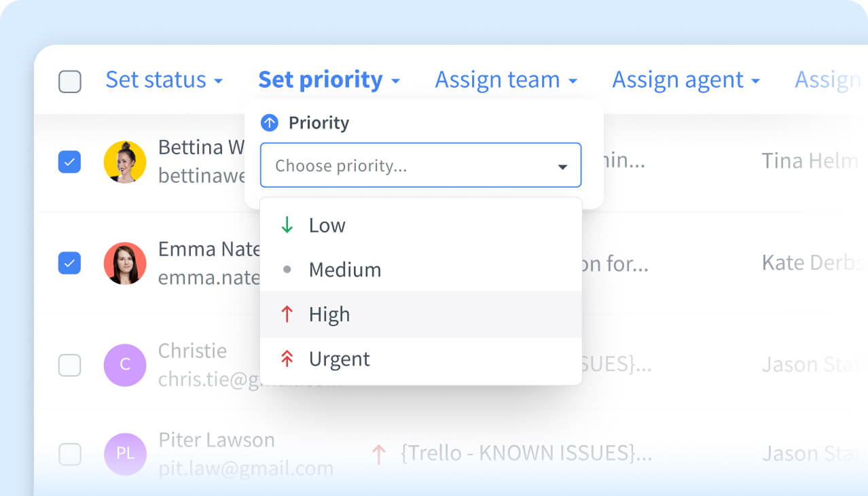Check Christie's row checkbox
This screenshot has height=496, width=868.
69,365
